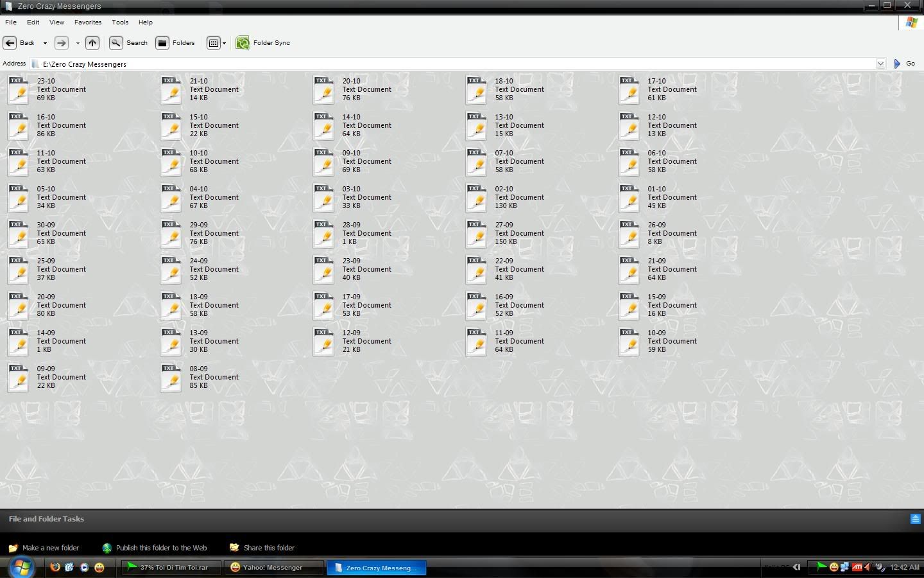Expand the address bar dropdown
The image size is (924, 578).
pyautogui.click(x=880, y=64)
